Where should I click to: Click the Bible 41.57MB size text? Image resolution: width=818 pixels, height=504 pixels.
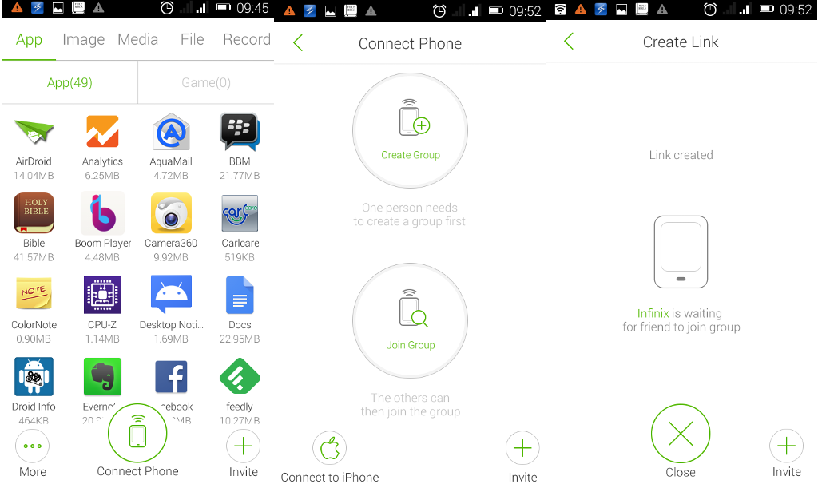click(x=34, y=257)
